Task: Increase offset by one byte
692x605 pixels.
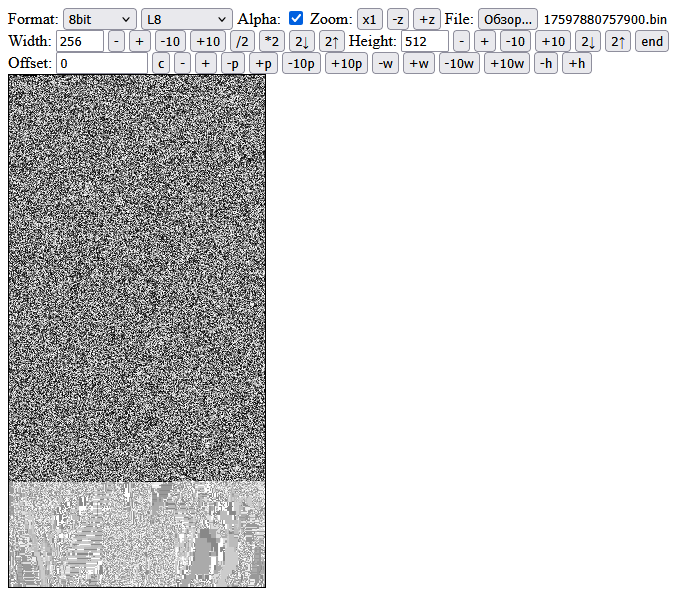Action: [206, 64]
